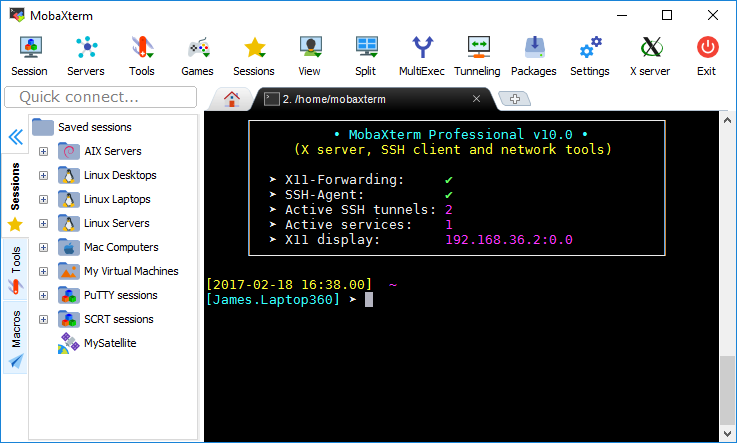Screen dimensions: 737x443
Task: Collapse the sidebar with the double chevron
Action: pyautogui.click(x=16, y=137)
